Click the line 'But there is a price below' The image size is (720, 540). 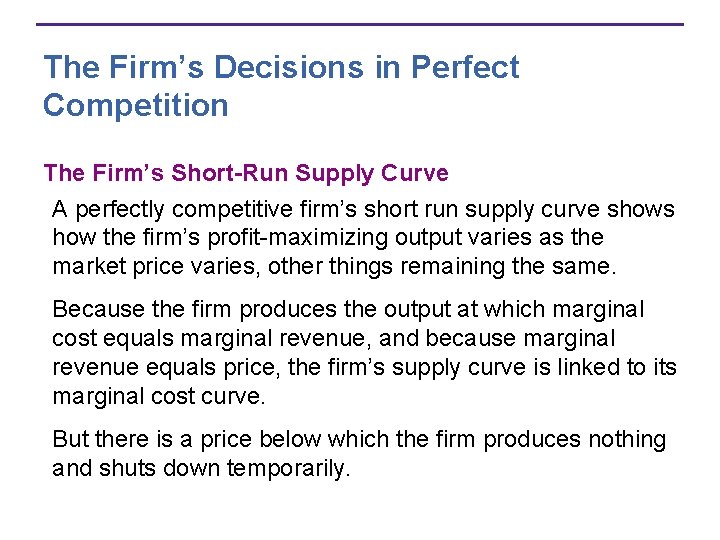pos(359,439)
